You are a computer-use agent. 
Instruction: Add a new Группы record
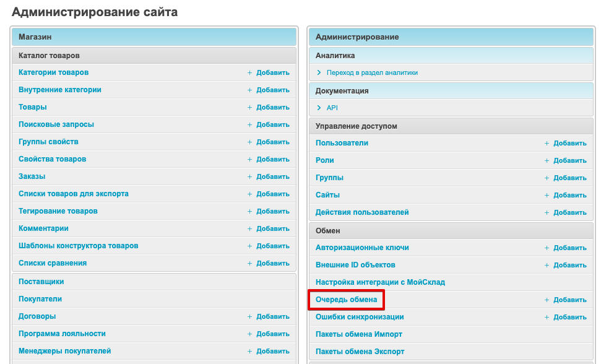[569, 178]
